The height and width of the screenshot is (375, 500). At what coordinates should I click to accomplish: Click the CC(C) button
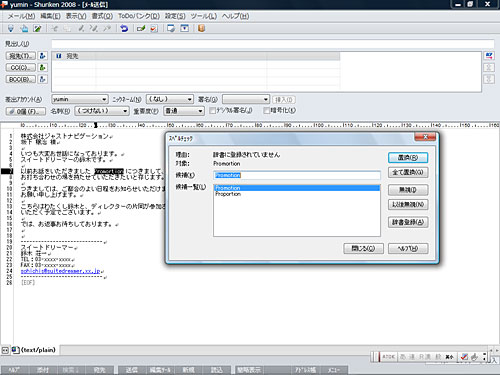21,67
